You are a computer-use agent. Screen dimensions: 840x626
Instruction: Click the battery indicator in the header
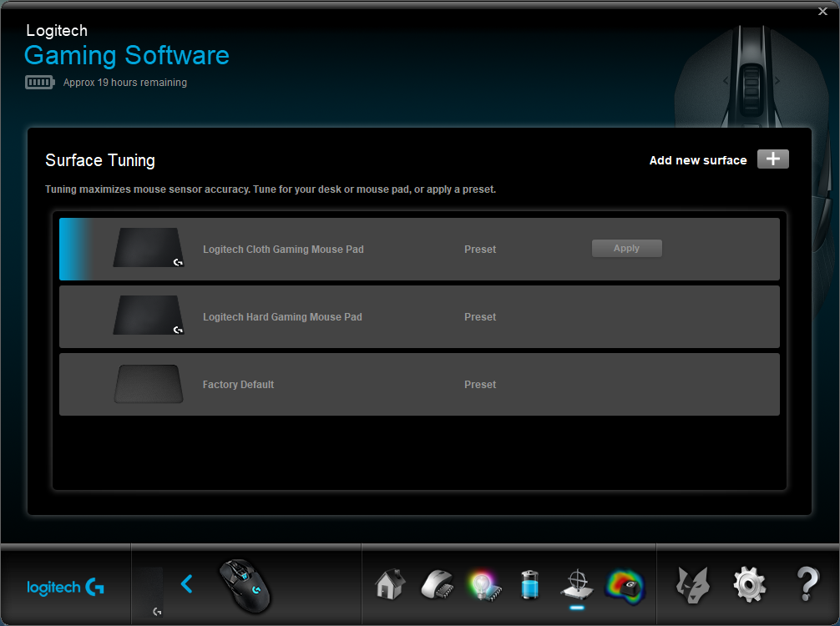coord(39,83)
